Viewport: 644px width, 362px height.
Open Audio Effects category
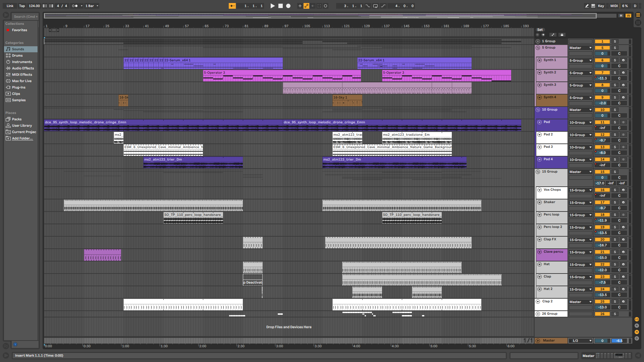[21, 68]
